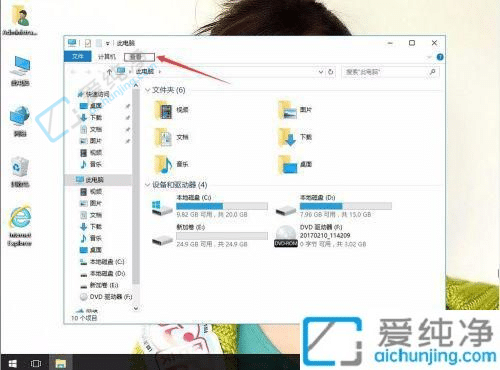
Task: Select the 新加卷 (E:) drive in main pane
Action: pyautogui.click(x=210, y=236)
